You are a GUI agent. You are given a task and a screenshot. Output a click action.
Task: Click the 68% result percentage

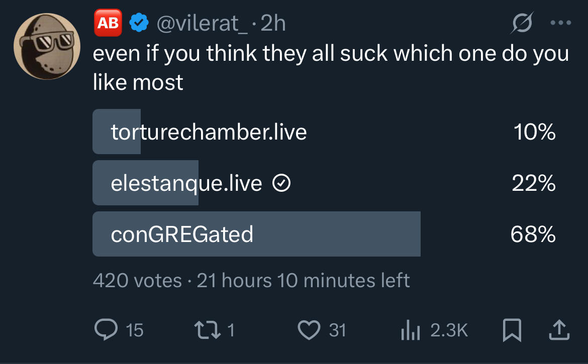click(x=533, y=234)
